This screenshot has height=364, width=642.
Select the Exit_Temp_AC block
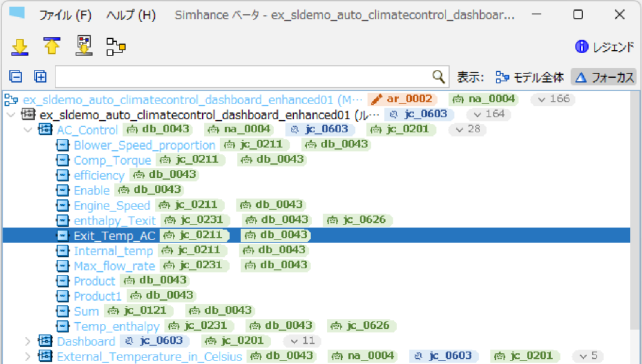click(114, 236)
